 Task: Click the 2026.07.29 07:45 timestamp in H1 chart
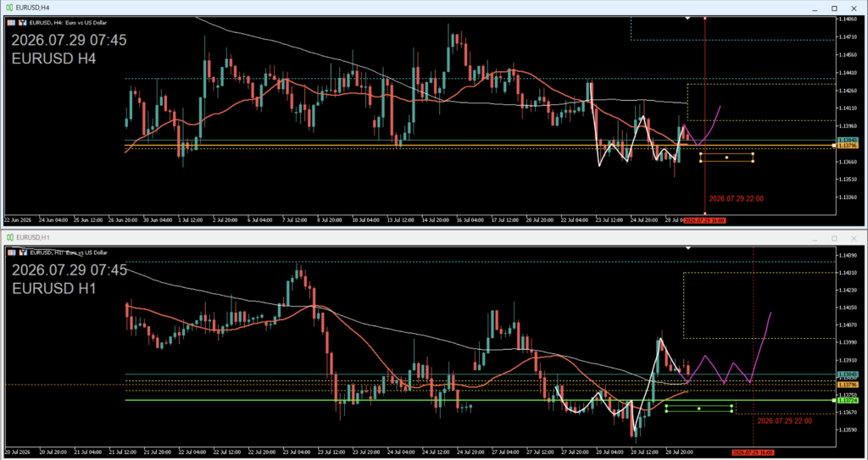pos(70,270)
